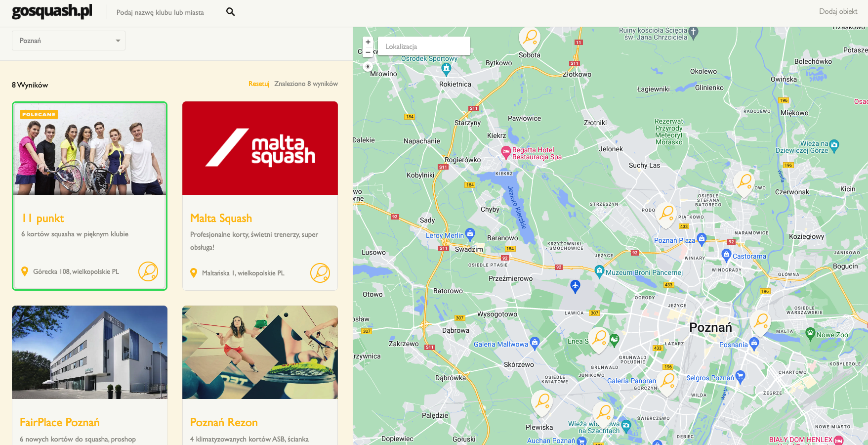Select the squash marker near Sobota
This screenshot has height=445, width=868.
(530, 38)
